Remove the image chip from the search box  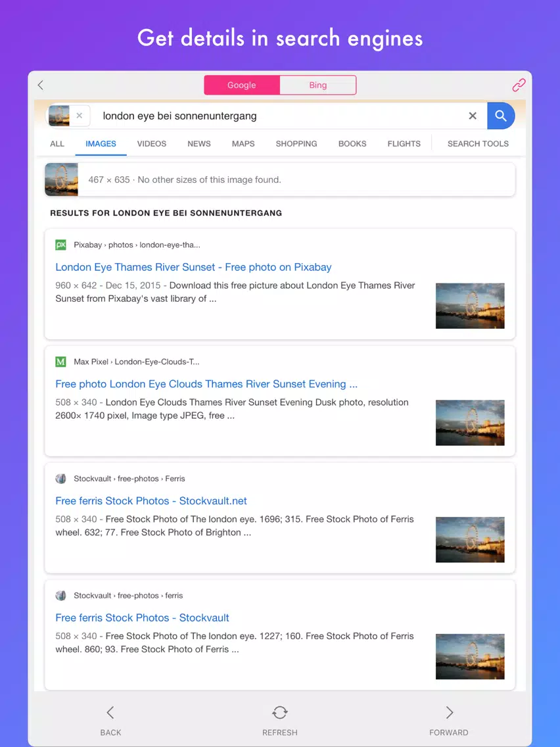[x=80, y=116]
